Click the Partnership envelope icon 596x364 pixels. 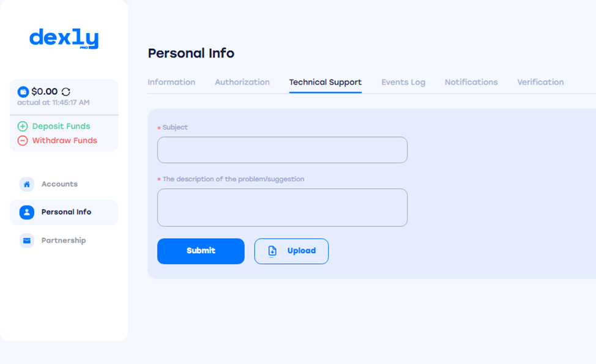(x=26, y=240)
